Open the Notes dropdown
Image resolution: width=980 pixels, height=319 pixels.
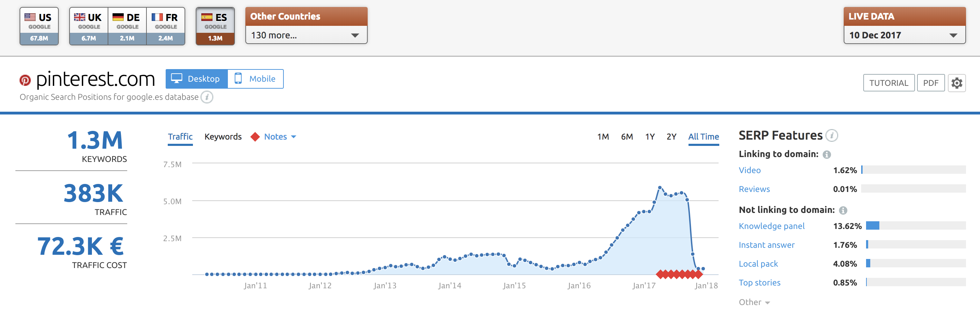click(280, 137)
